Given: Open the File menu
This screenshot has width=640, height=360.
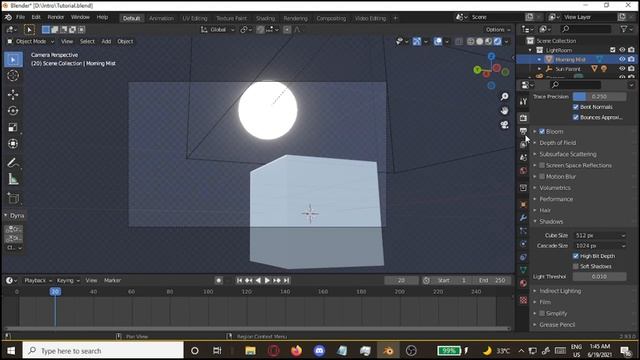Looking at the screenshot, I should coord(20,17).
